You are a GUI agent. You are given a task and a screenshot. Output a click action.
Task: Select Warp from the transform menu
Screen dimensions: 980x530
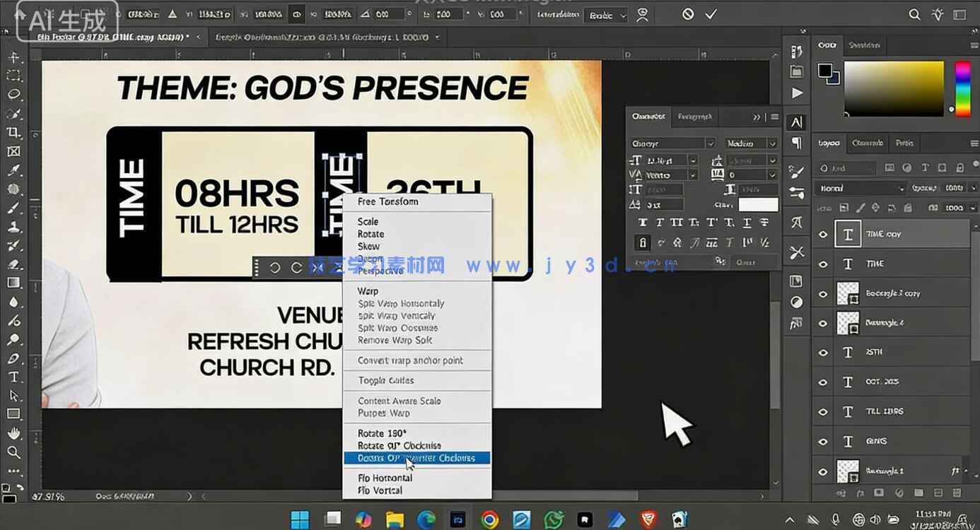368,290
